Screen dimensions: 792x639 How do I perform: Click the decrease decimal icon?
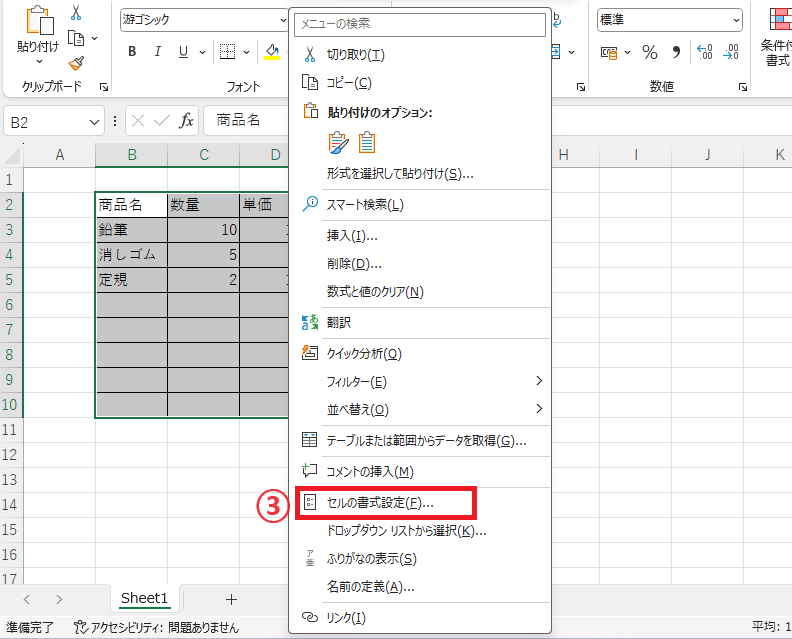click(731, 52)
